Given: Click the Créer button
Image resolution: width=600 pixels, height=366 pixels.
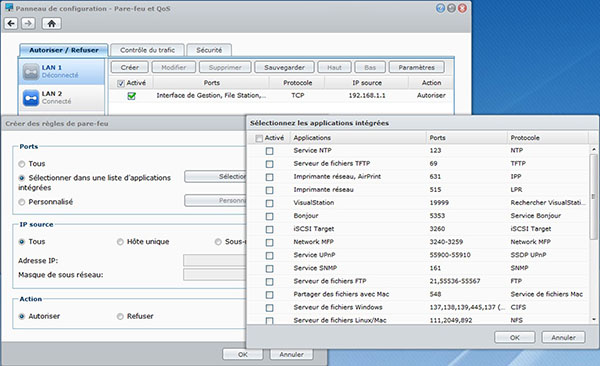Looking at the screenshot, I should [130, 67].
